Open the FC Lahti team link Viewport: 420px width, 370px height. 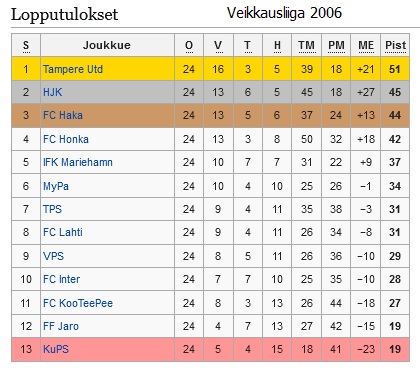point(63,232)
